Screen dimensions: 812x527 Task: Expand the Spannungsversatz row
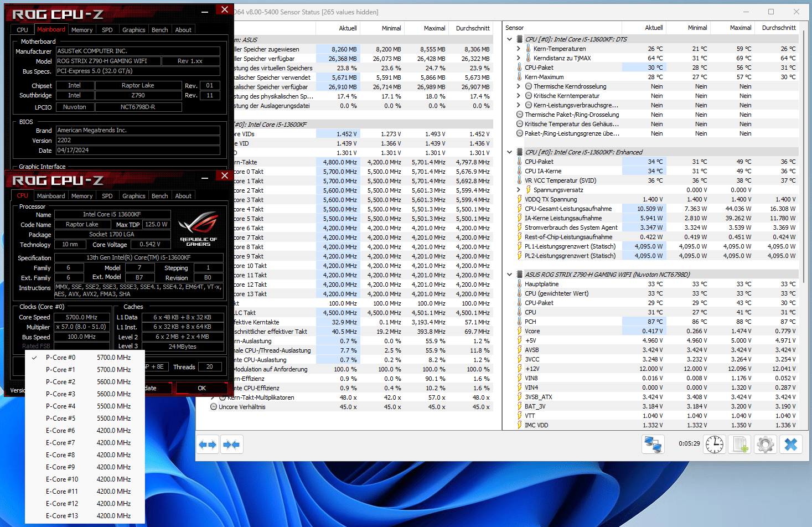pos(519,190)
